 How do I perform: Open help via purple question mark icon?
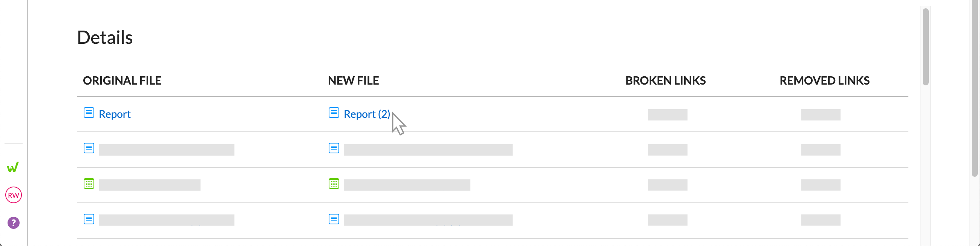[13, 223]
